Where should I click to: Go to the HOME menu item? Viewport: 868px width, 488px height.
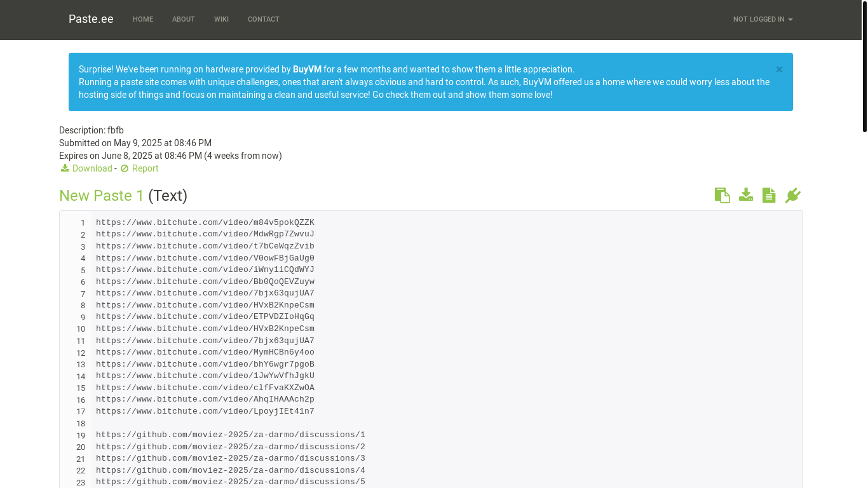[x=143, y=20]
